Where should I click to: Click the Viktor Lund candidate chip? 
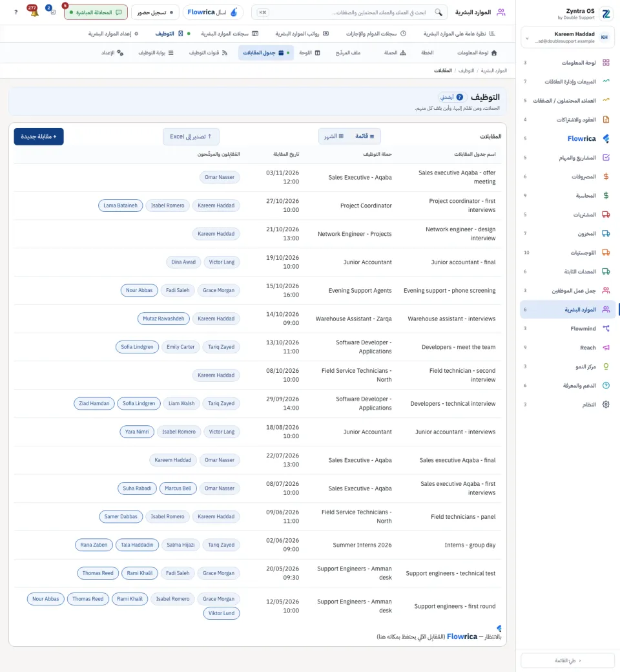pyautogui.click(x=222, y=613)
